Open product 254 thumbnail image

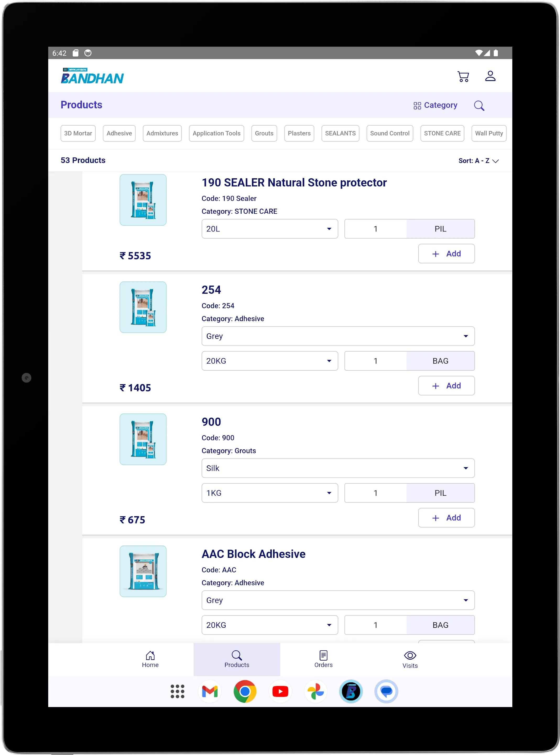[143, 307]
